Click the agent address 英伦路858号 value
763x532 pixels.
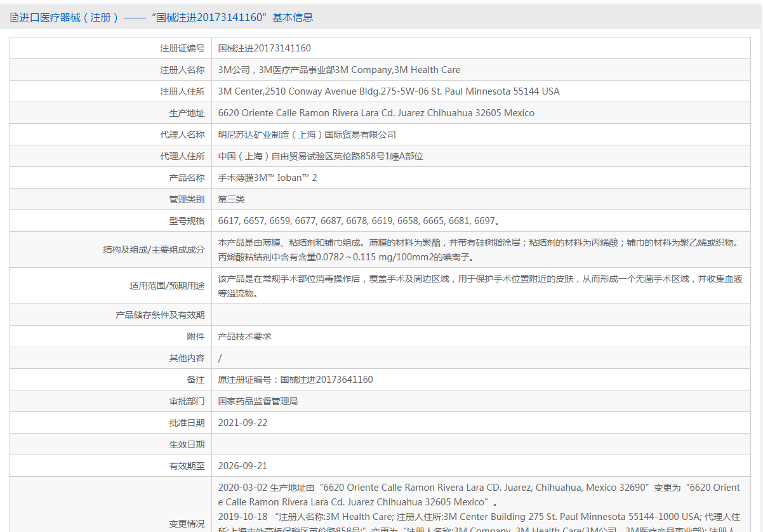pos(321,156)
